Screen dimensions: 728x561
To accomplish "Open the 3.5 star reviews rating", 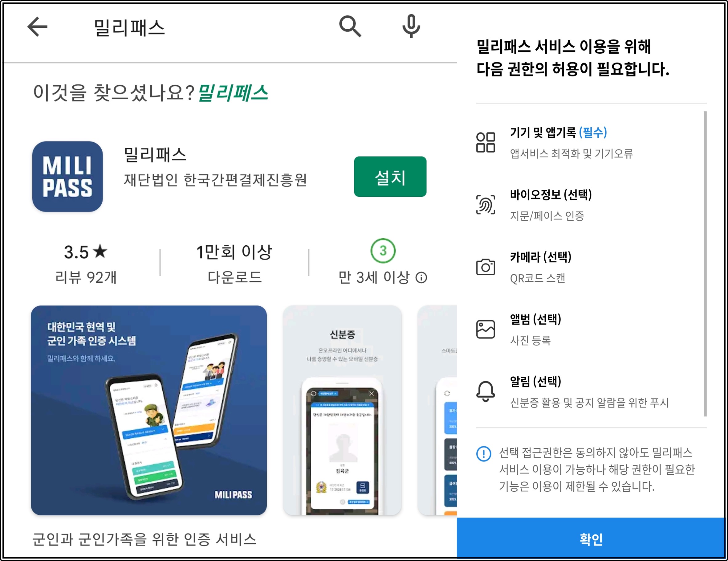I will point(86,264).
